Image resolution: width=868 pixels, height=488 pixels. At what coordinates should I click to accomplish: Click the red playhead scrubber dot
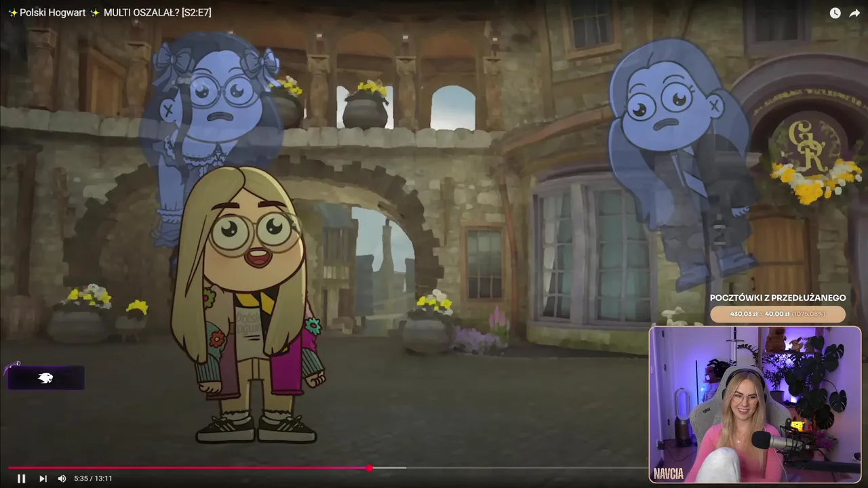[369, 468]
